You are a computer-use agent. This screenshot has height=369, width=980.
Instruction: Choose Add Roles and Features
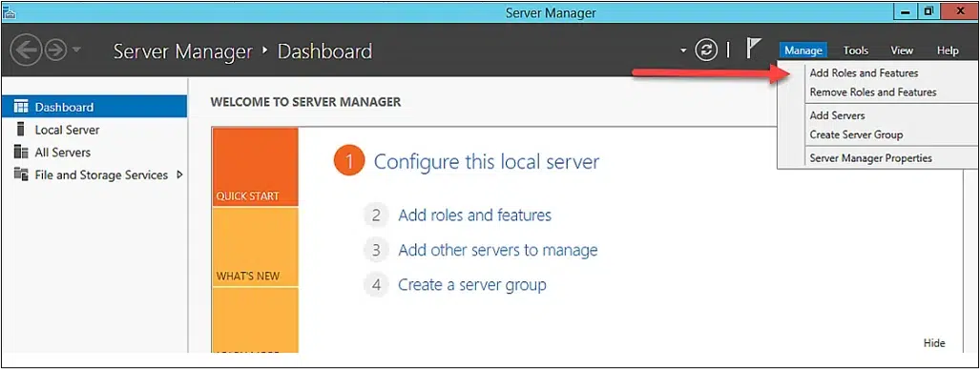coord(864,73)
